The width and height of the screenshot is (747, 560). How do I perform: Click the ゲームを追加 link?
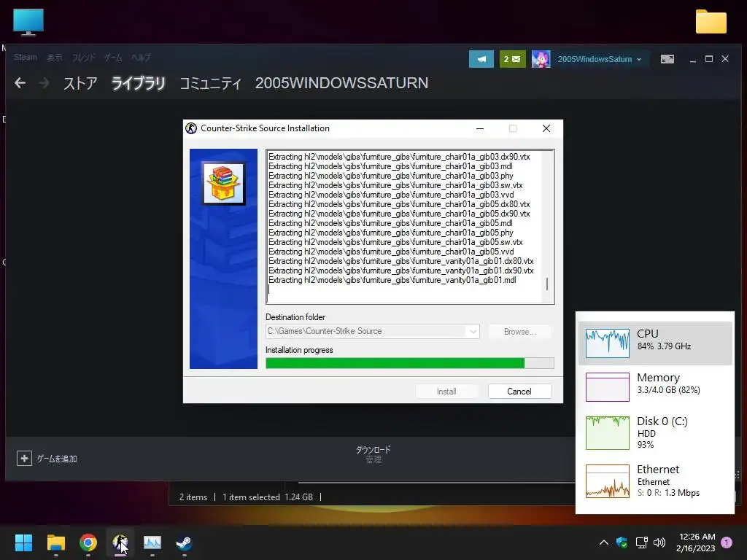(57, 459)
